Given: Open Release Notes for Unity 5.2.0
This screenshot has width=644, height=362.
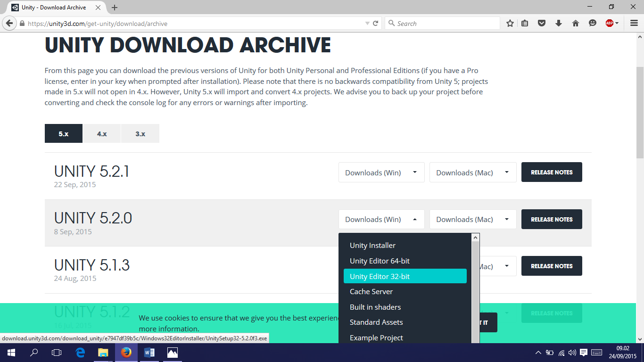Looking at the screenshot, I should (x=552, y=219).
